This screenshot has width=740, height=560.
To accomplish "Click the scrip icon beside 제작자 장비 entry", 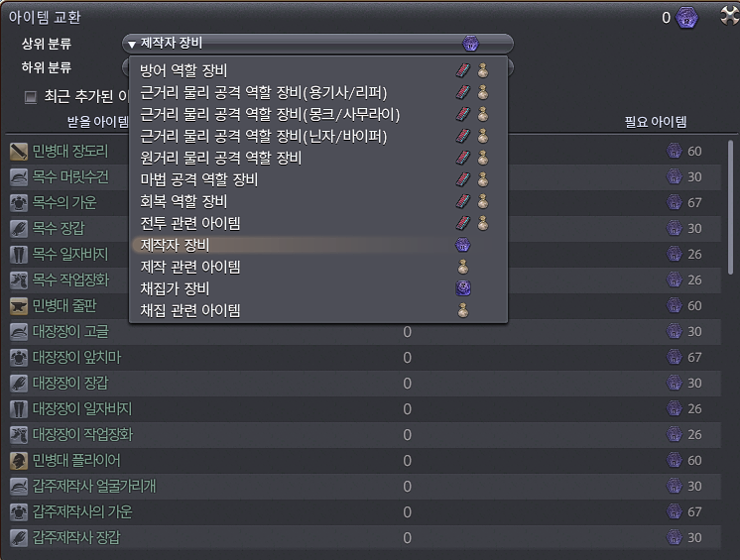I will tap(462, 245).
